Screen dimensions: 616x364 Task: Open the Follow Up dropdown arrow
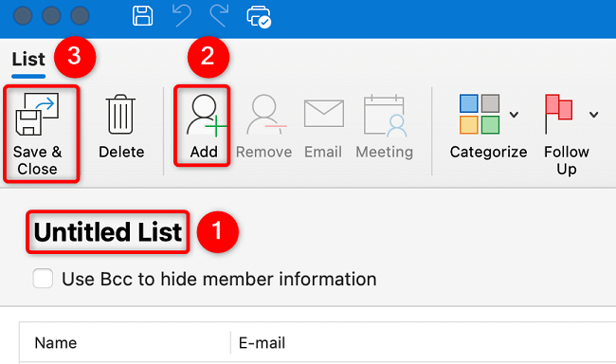(593, 115)
